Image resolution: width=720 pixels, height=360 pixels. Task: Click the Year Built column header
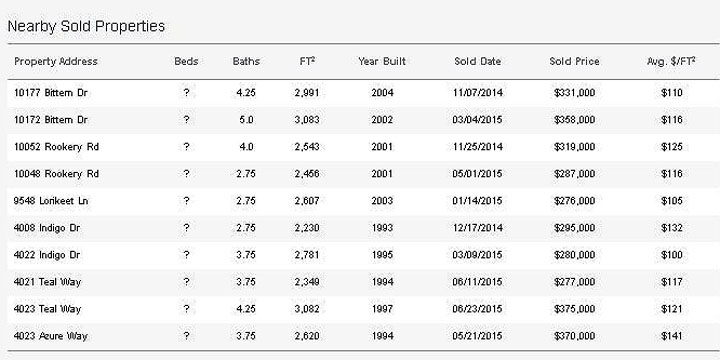point(382,61)
